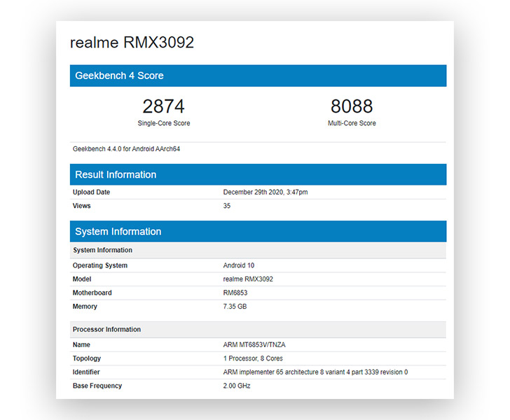Click the 'Processor Information' subheader row
The height and width of the screenshot is (420, 510).
pyautogui.click(x=258, y=329)
